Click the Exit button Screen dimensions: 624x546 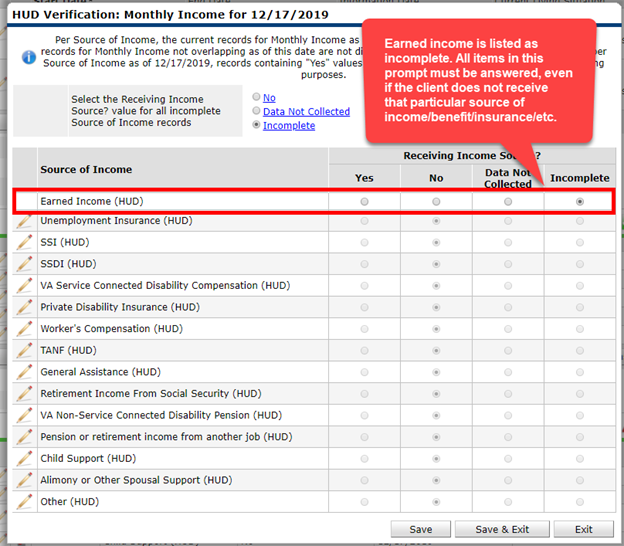(583, 529)
